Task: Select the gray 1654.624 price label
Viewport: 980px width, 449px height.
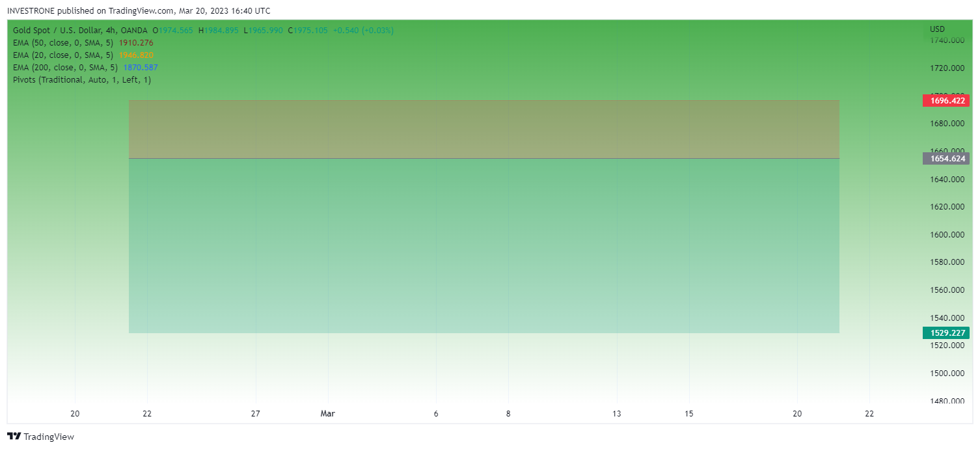Action: click(946, 159)
